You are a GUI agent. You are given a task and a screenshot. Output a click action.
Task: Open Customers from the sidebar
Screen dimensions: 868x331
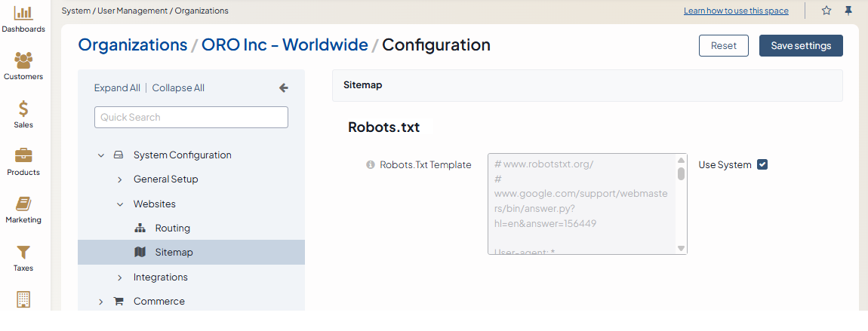coord(23,60)
